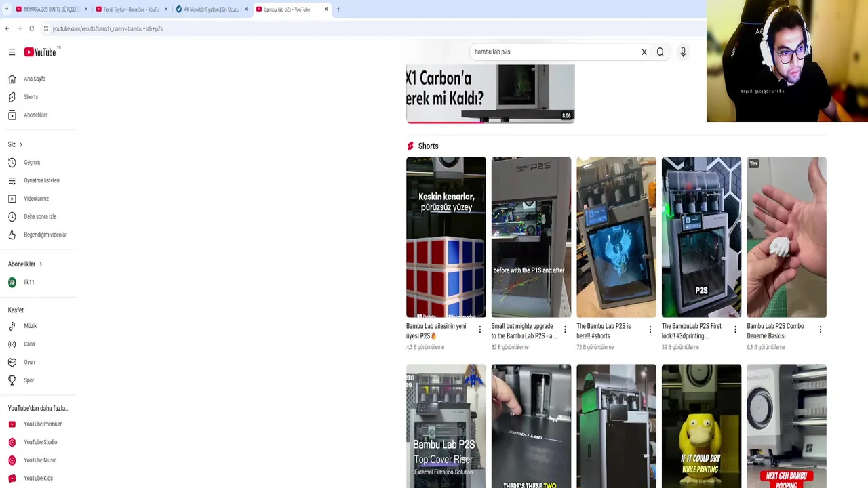Screen dimensions: 868x488
Task: Open Keskin kenarlar Rubik's cube short thumbnail
Action: [446, 237]
